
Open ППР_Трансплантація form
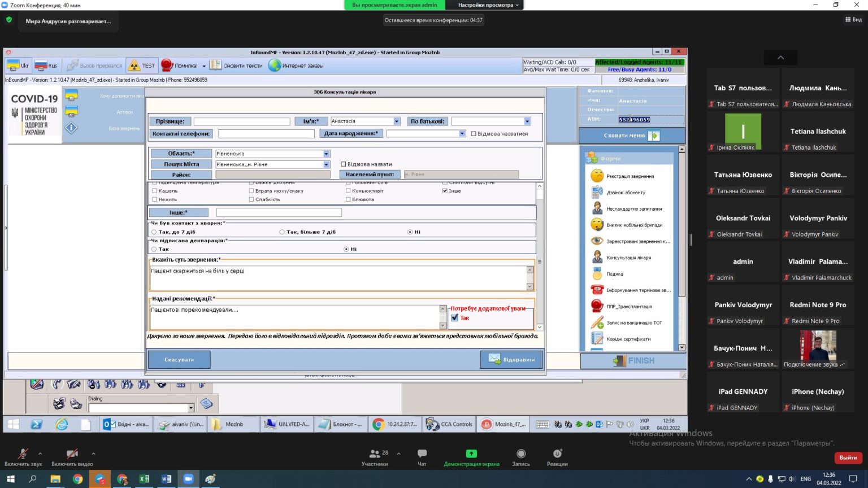pos(630,306)
